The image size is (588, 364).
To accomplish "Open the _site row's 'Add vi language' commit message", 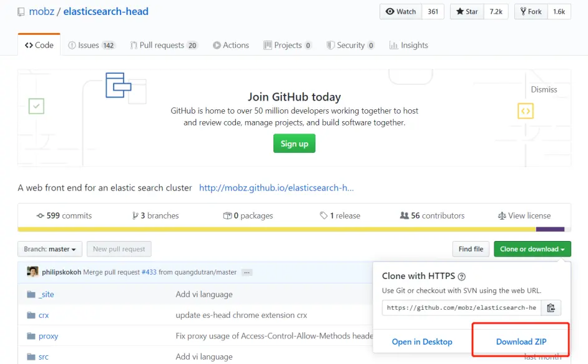I will (x=204, y=295).
